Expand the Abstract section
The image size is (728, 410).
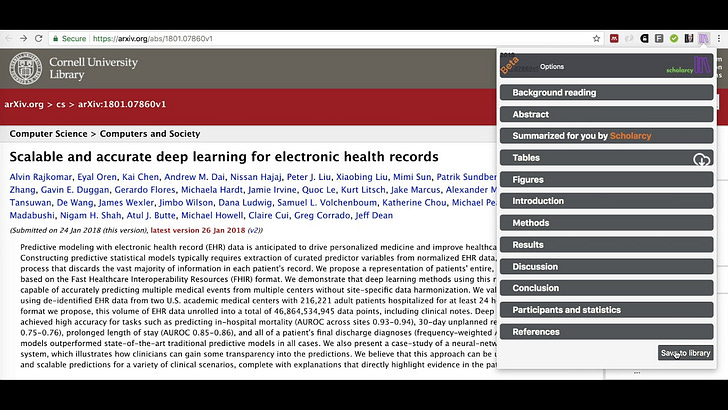(x=606, y=114)
